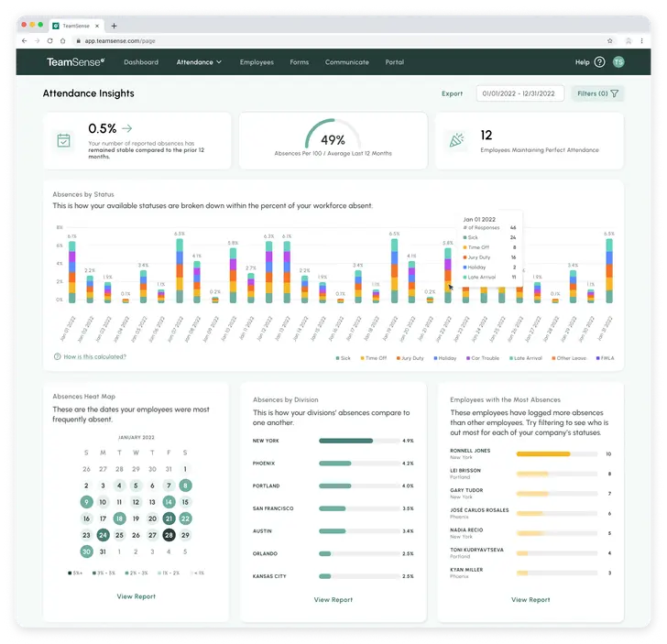Click employee name Lei Brisson
Viewport: 667px width, 644px height.
coord(465,471)
